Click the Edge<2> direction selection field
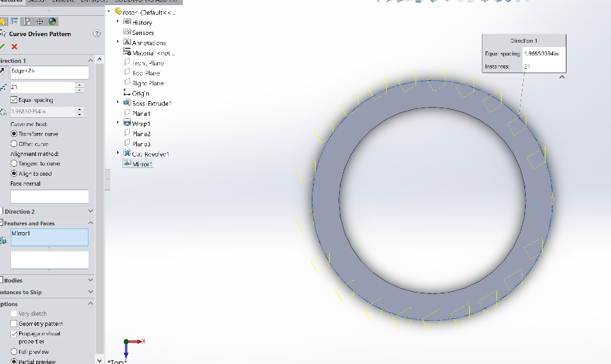 pyautogui.click(x=50, y=73)
